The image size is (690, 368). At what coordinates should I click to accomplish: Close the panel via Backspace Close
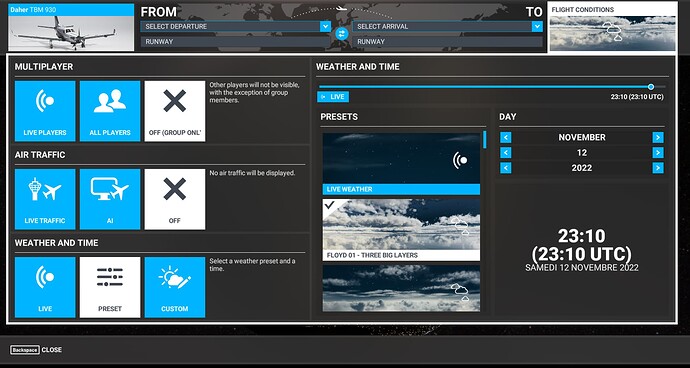coord(36,350)
